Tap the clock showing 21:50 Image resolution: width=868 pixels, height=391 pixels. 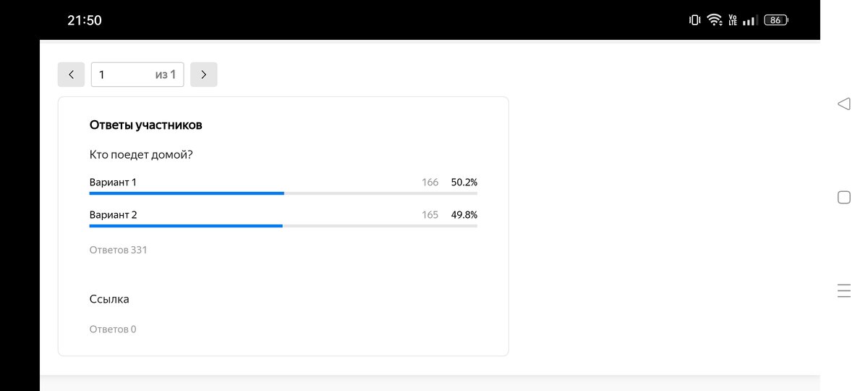pyautogui.click(x=85, y=20)
